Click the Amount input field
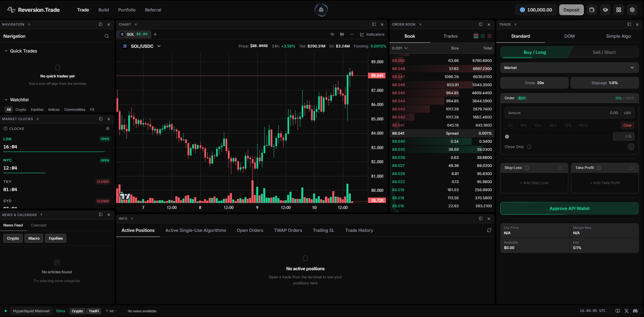This screenshot has width=644, height=317. 569,113
